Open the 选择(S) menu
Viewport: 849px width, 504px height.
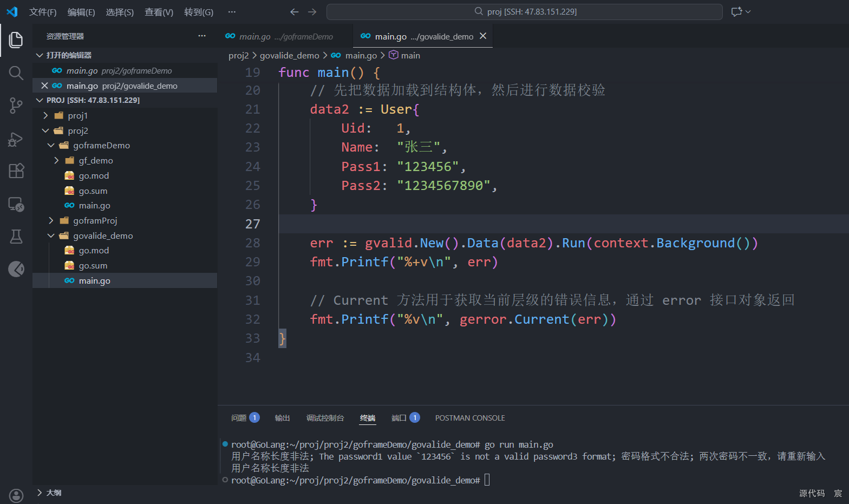coord(120,12)
